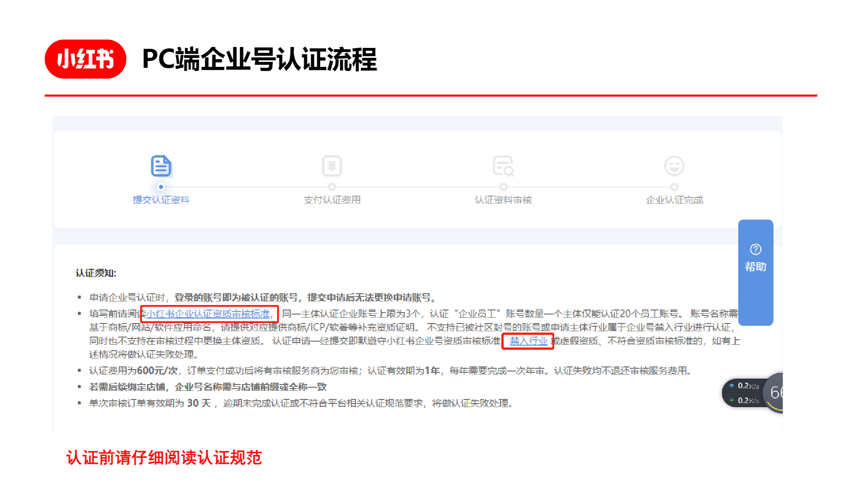Click the network speed monitor widget
868x488 pixels.
(743, 393)
